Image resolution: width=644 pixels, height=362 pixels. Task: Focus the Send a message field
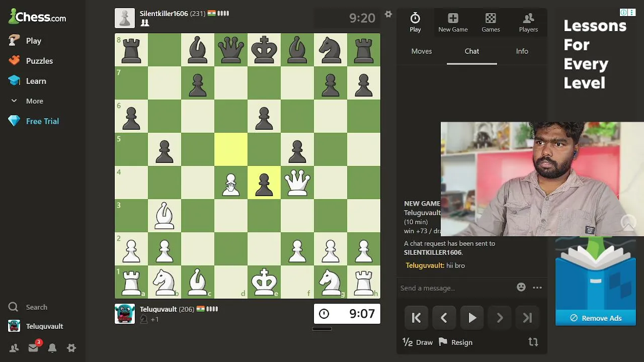click(455, 288)
